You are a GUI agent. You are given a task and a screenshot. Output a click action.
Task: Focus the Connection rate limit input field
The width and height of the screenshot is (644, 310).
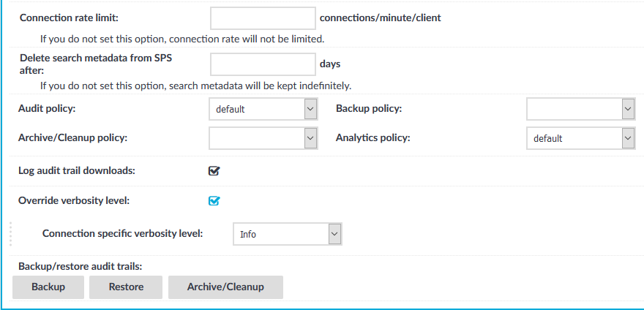pos(263,18)
